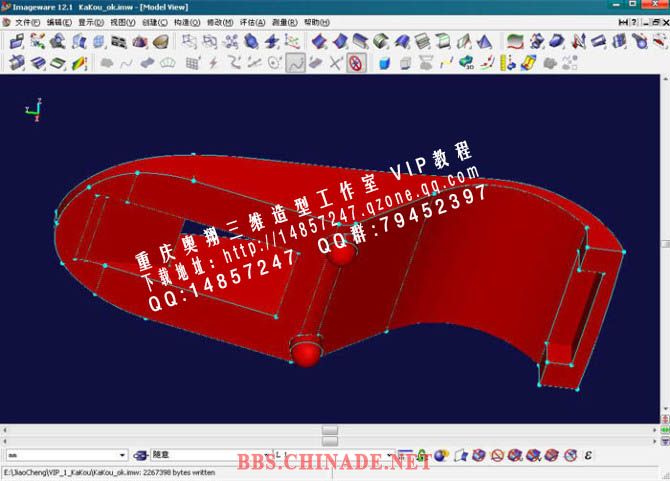
Task: Click the width-arrows icon beside the help icon
Action: pyautogui.click(x=623, y=22)
